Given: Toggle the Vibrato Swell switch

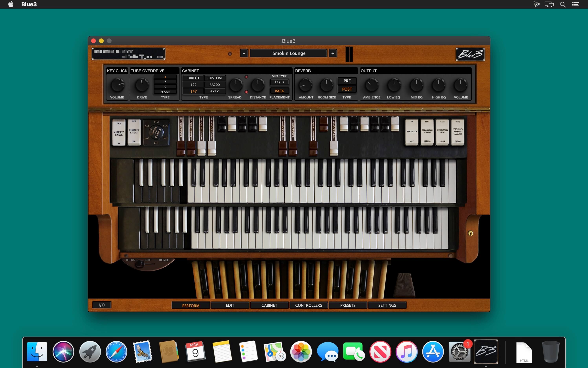Looking at the screenshot, I should 119,133.
